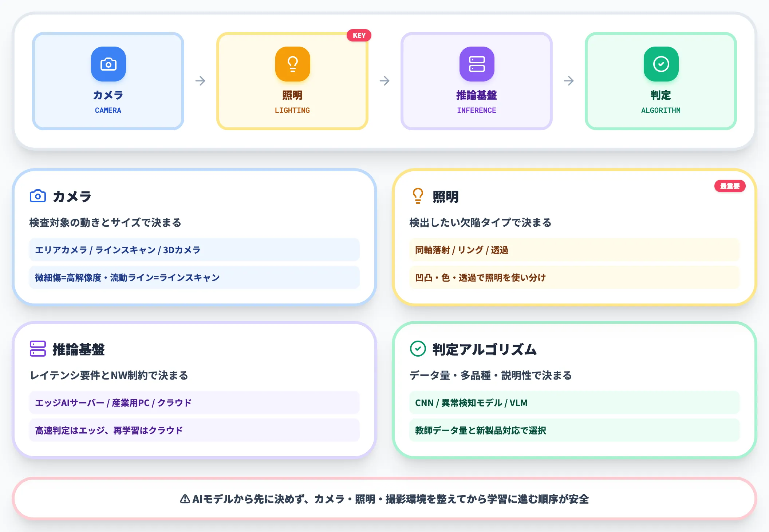Click the 照明 detail card heading
769x532 pixels.
pyautogui.click(x=445, y=196)
